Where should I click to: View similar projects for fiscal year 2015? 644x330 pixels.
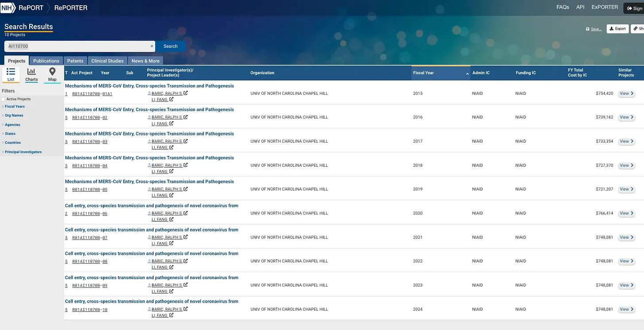(626, 93)
